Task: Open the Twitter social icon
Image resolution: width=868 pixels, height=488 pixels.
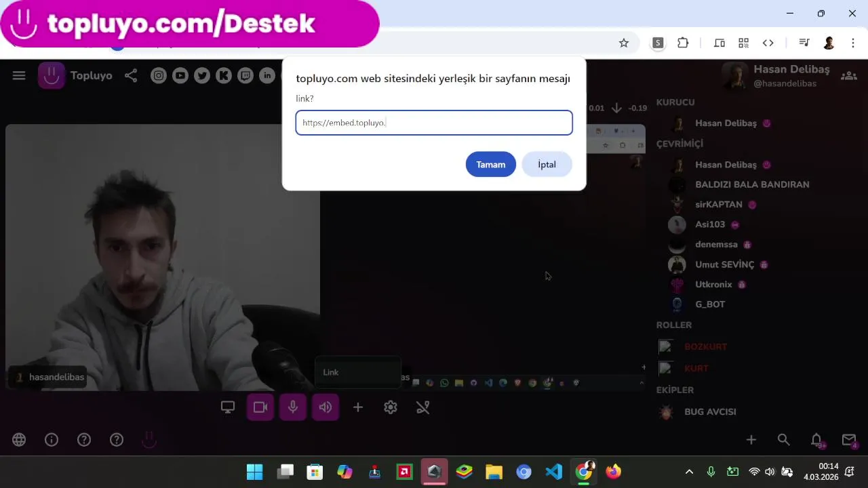Action: pyautogui.click(x=202, y=76)
